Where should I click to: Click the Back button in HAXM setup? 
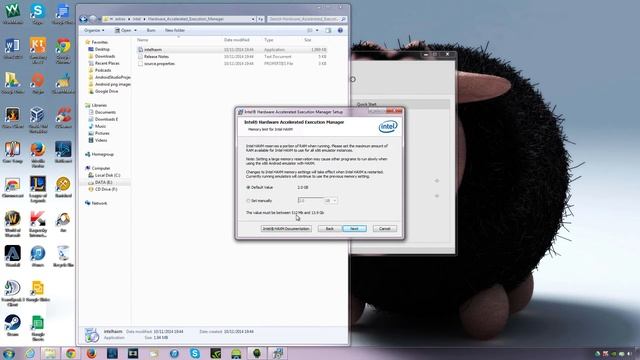tap(329, 229)
